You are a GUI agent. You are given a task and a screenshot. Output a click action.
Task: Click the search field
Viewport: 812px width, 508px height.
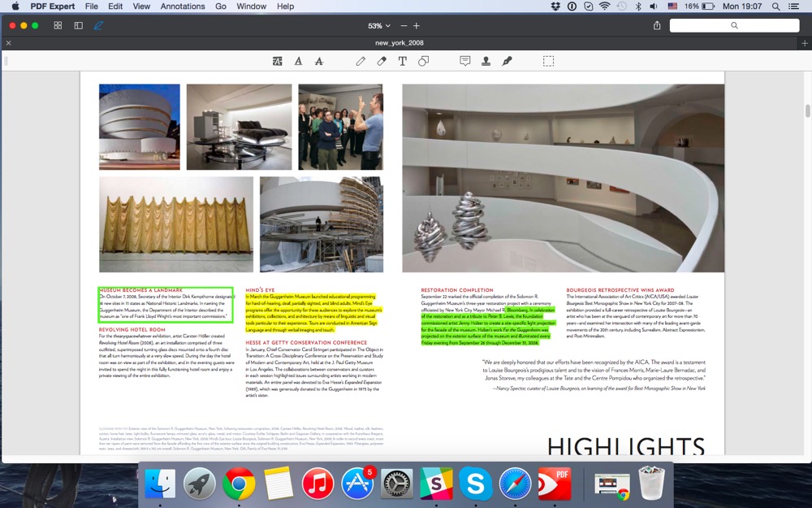click(x=734, y=26)
